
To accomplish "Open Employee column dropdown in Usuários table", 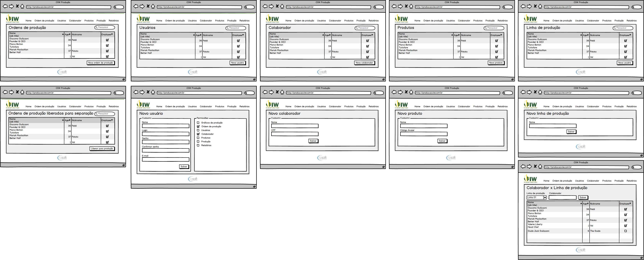I will click(243, 35).
